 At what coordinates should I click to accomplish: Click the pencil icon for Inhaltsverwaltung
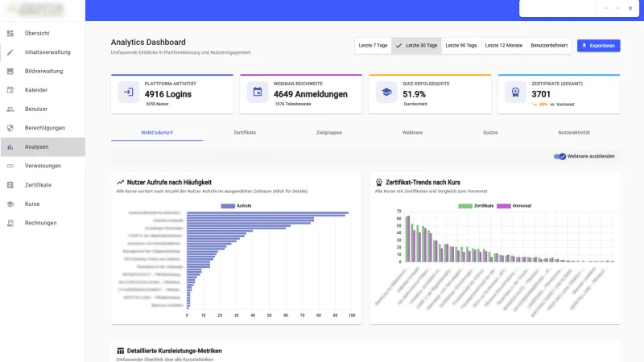[x=10, y=52]
